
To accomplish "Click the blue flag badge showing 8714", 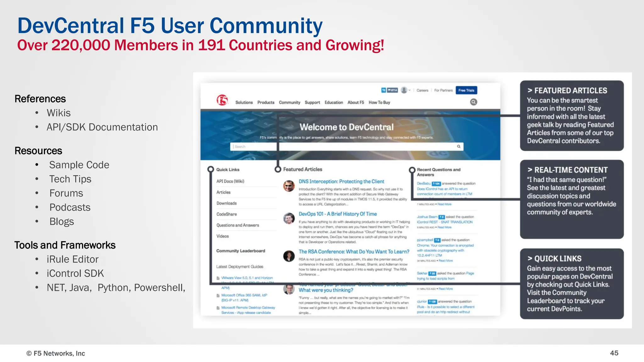I will click(x=392, y=90).
